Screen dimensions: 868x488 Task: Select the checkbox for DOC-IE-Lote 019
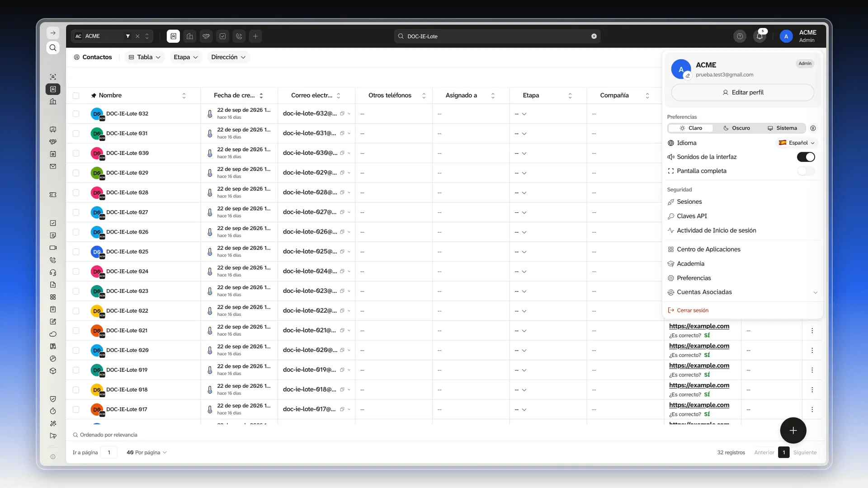(76, 370)
